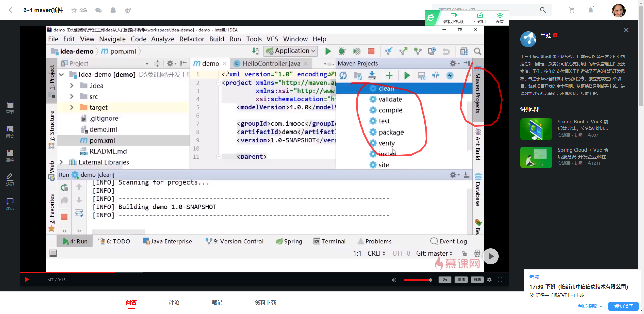Rerun the demo [clean] build in the Run panel
This screenshot has height=314, width=644.
coord(64,187)
